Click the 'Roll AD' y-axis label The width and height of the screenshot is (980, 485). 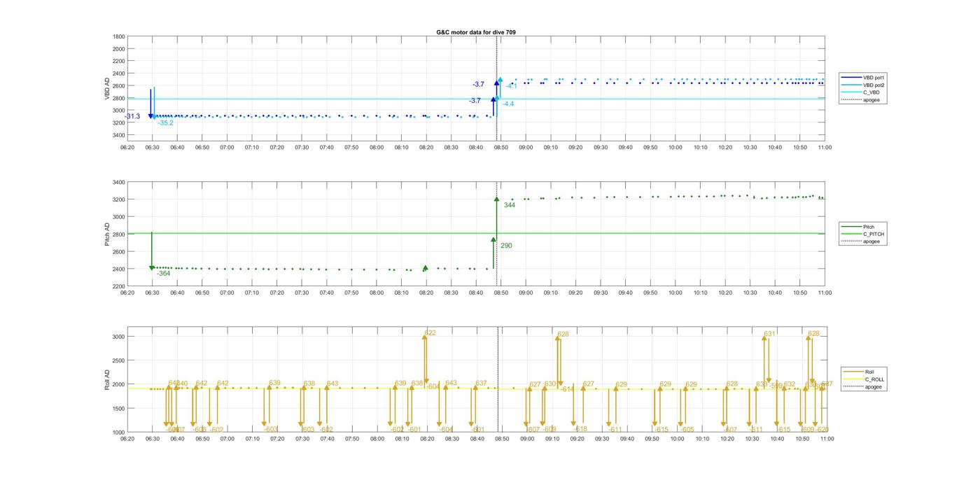[x=108, y=380]
